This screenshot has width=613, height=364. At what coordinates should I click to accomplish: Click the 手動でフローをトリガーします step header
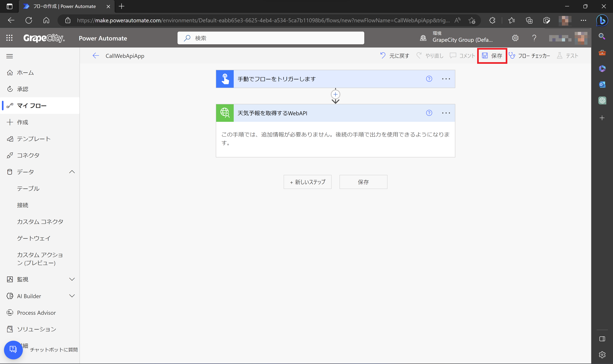tap(335, 79)
